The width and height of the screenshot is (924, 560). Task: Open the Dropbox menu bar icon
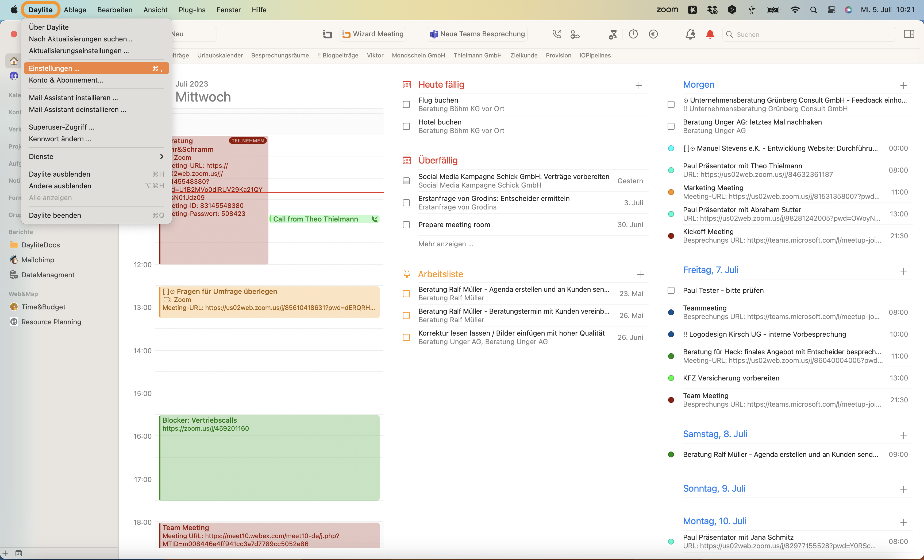tap(712, 10)
